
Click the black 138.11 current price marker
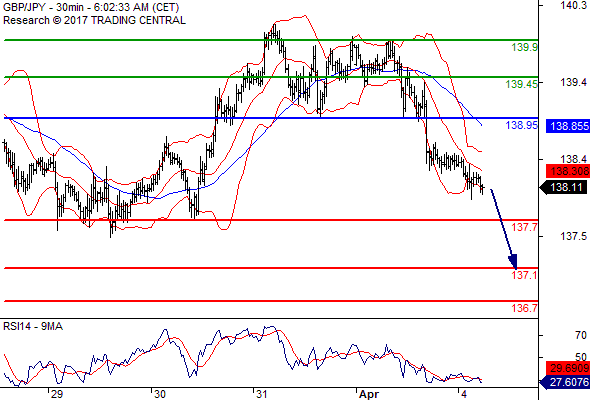564,187
